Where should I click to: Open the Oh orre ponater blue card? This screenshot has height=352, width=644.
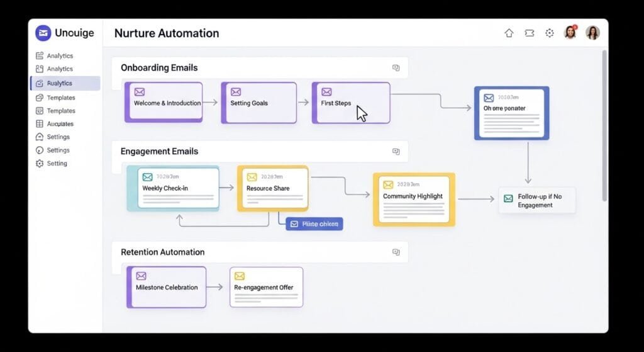[511, 113]
